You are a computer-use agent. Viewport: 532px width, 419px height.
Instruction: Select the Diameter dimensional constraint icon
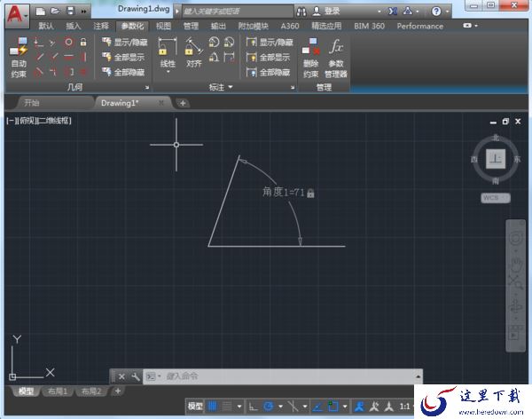tap(229, 42)
